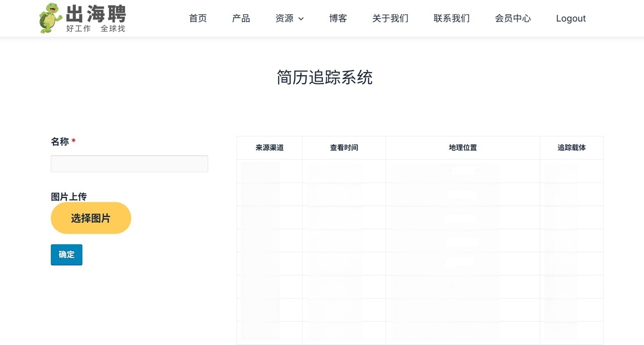Open the 首页 menu item
Viewport: 644px width, 345px height.
tap(198, 19)
